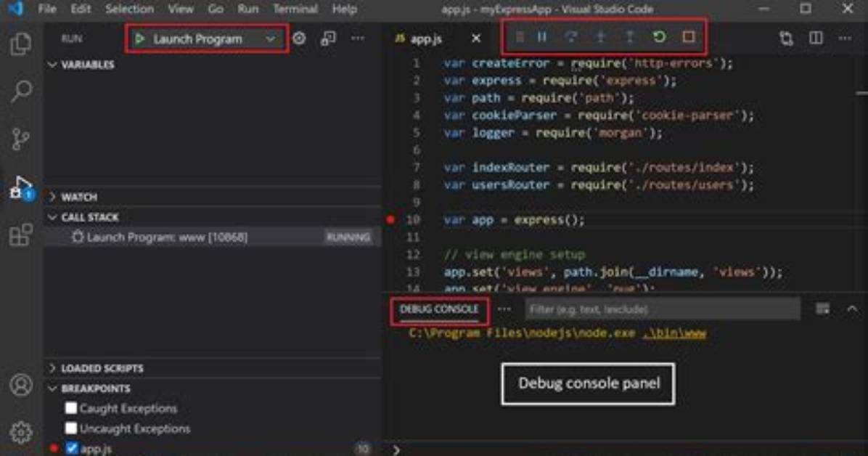This screenshot has width=868, height=456.
Task: Step over in debug toolbar
Action: tap(571, 36)
